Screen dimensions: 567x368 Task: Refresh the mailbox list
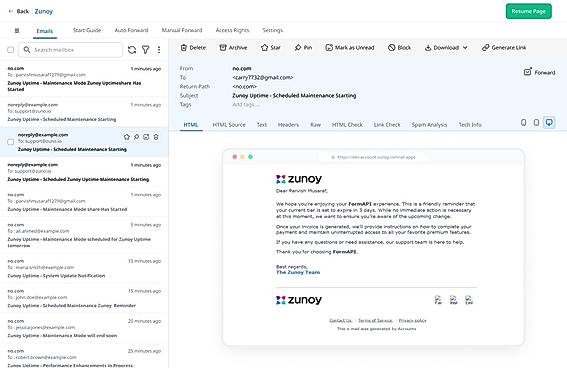pyautogui.click(x=132, y=50)
